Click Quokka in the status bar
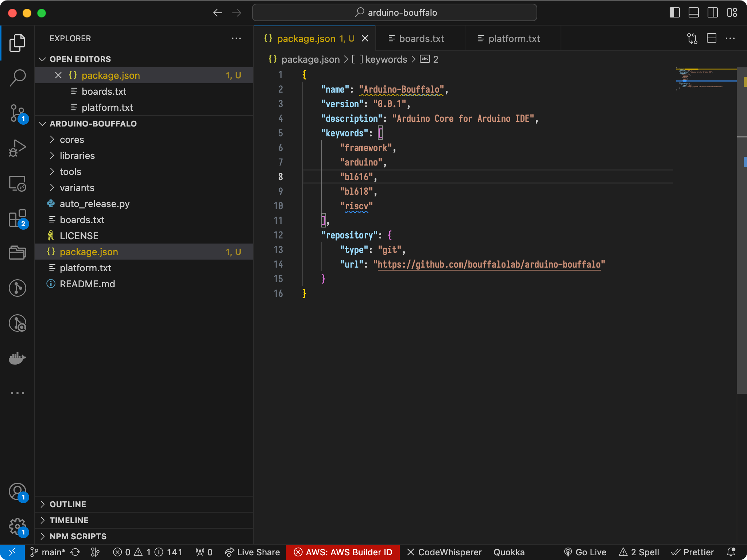Screen dimensions: 747x560 pyautogui.click(x=509, y=552)
